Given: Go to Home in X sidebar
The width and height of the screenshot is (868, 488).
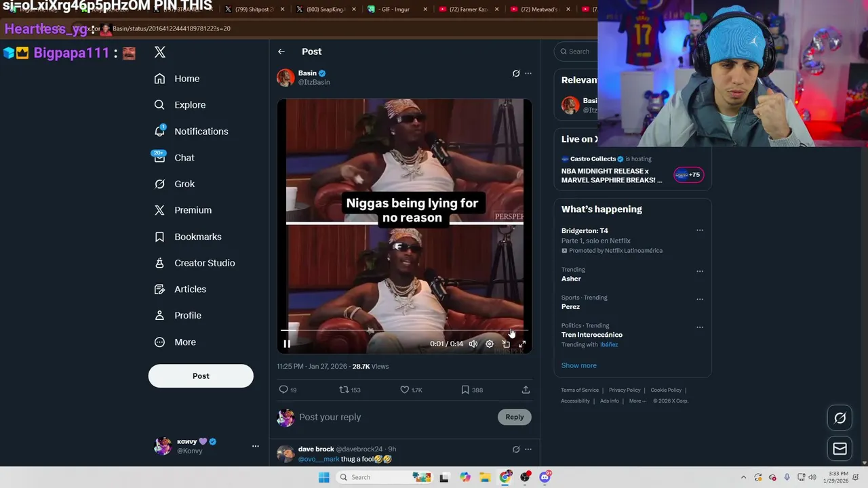Looking at the screenshot, I should 177,79.
